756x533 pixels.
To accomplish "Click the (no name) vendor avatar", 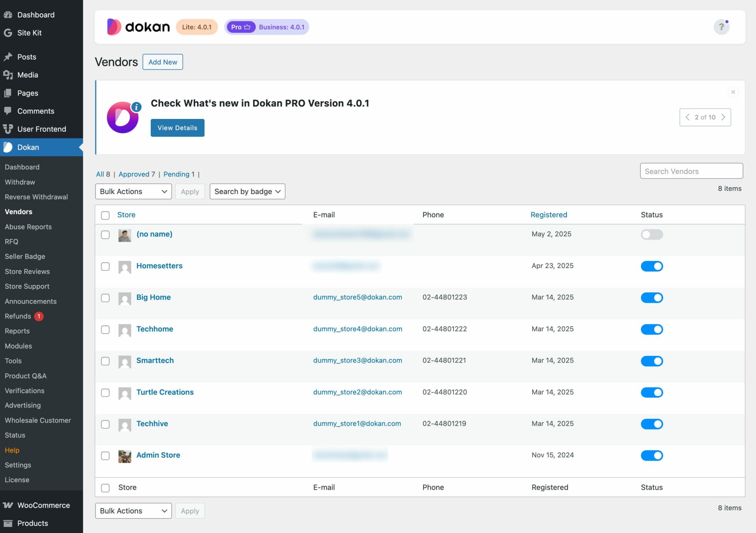I will [x=124, y=235].
